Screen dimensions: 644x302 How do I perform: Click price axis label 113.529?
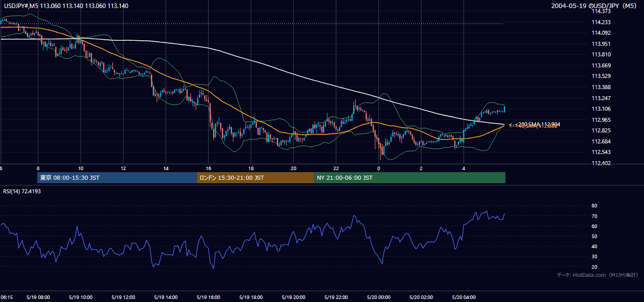pos(601,76)
